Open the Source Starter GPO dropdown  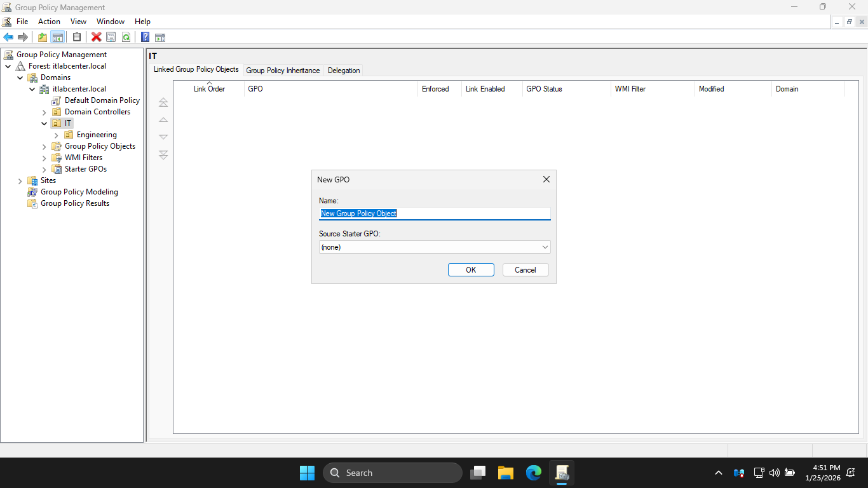435,247
